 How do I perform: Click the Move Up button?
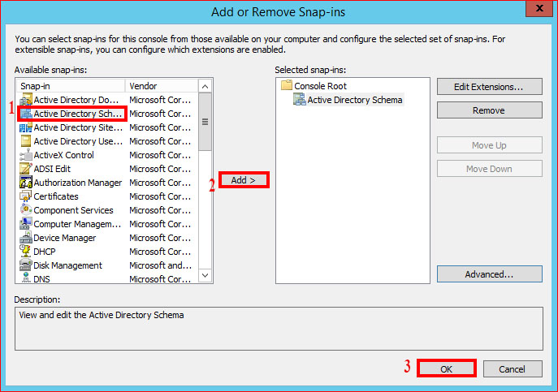click(x=489, y=145)
